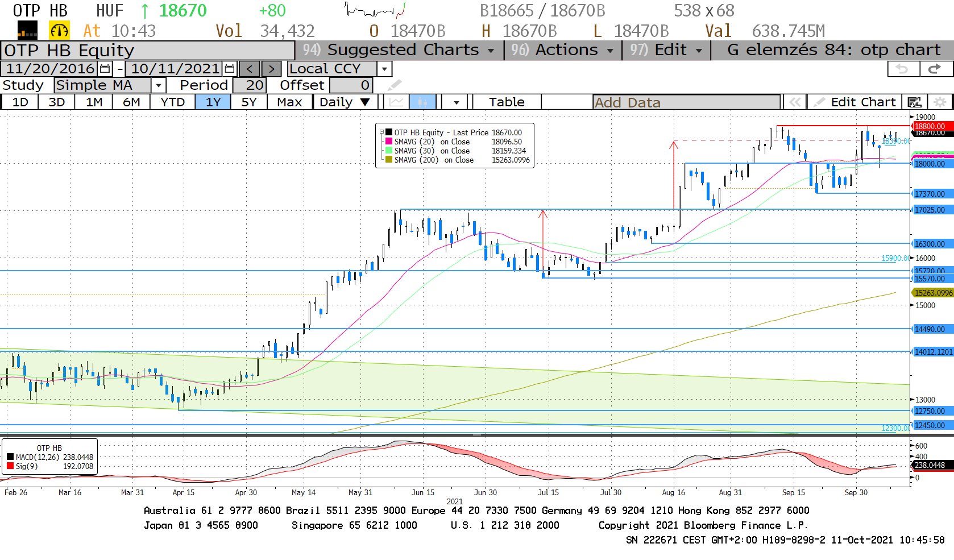Click the end date field 10/11/2021
The image size is (954, 560).
pos(175,69)
